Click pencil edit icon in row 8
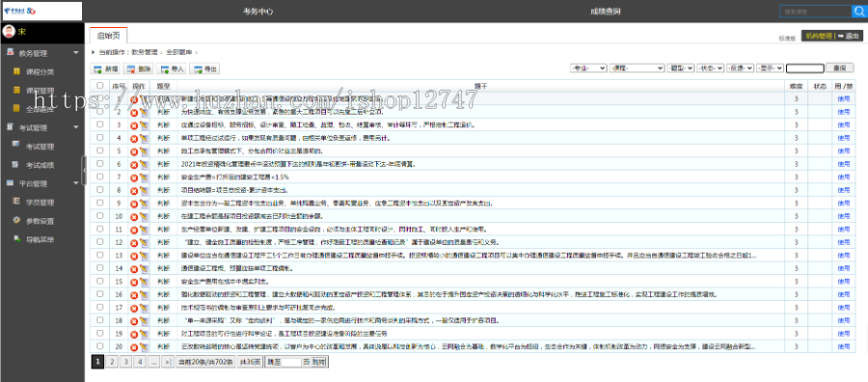Screen dimensions: 868x382 [x=144, y=190]
